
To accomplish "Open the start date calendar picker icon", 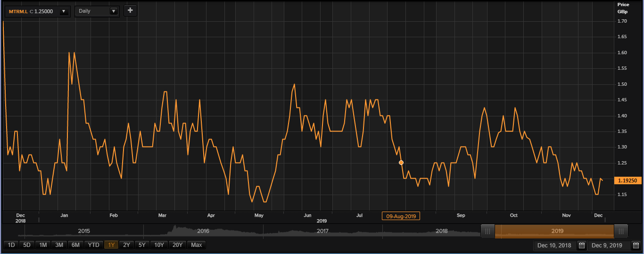I will click(582, 246).
